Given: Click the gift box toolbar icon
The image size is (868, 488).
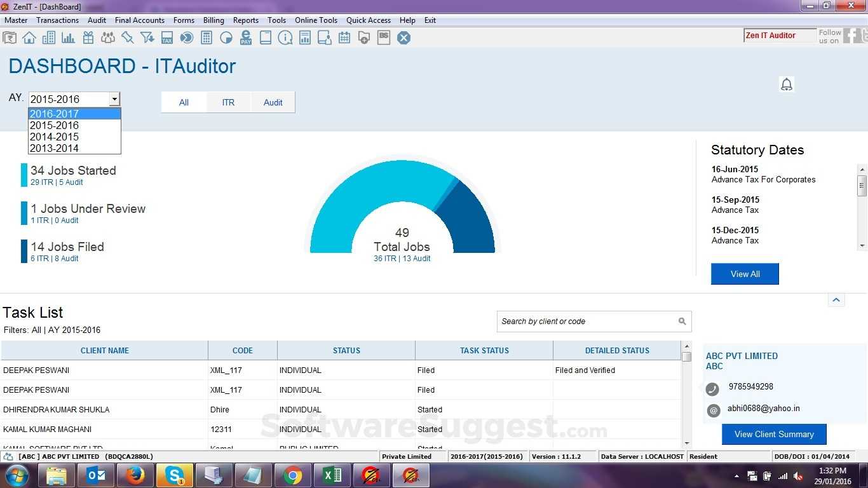Looking at the screenshot, I should pos(88,38).
